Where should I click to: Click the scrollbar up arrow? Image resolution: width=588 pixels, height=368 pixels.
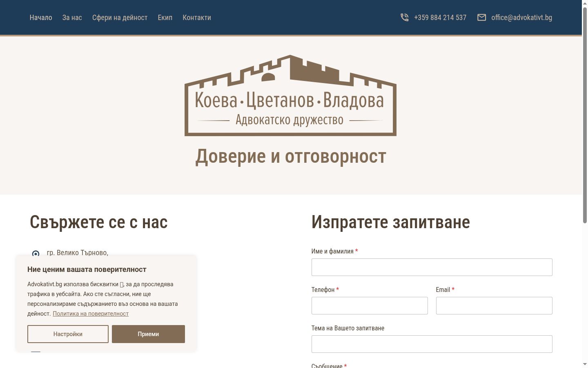(585, 3)
